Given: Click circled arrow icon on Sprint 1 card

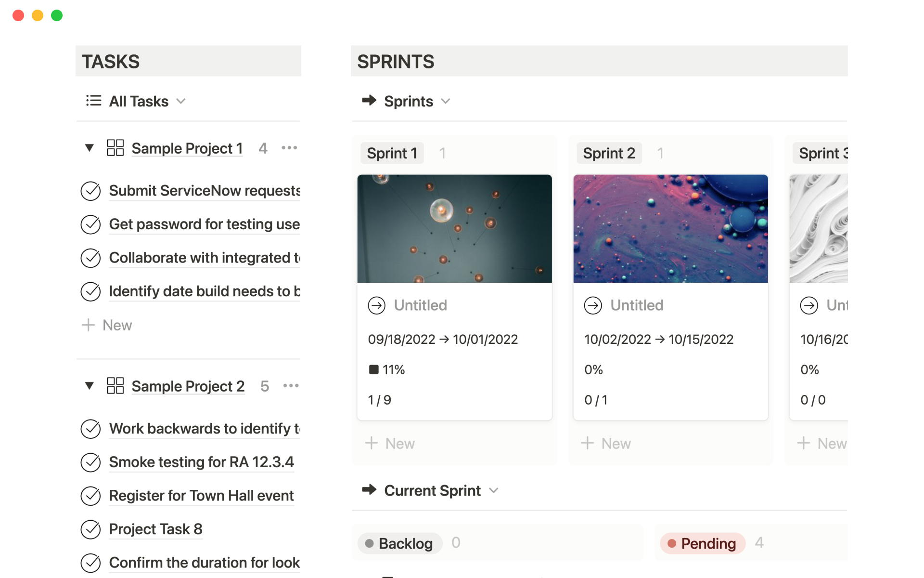Looking at the screenshot, I should pyautogui.click(x=377, y=305).
